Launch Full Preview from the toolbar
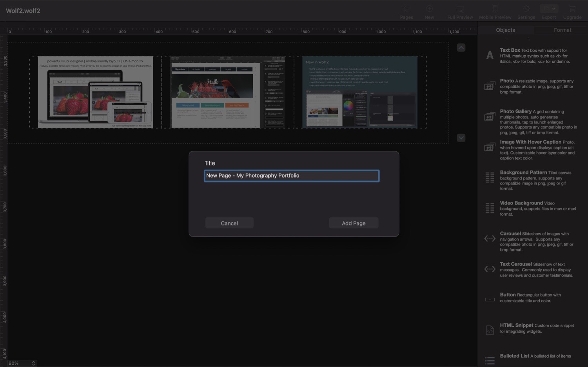This screenshot has height=367, width=588. (x=460, y=9)
